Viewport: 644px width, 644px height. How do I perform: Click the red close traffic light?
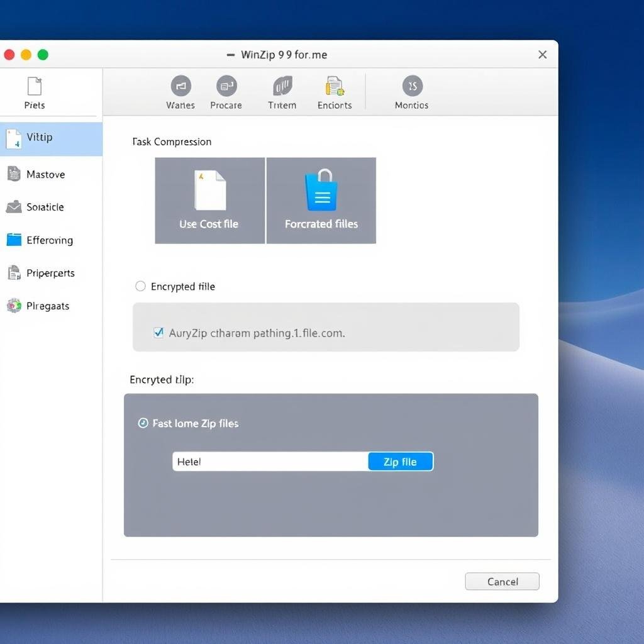click(9, 55)
